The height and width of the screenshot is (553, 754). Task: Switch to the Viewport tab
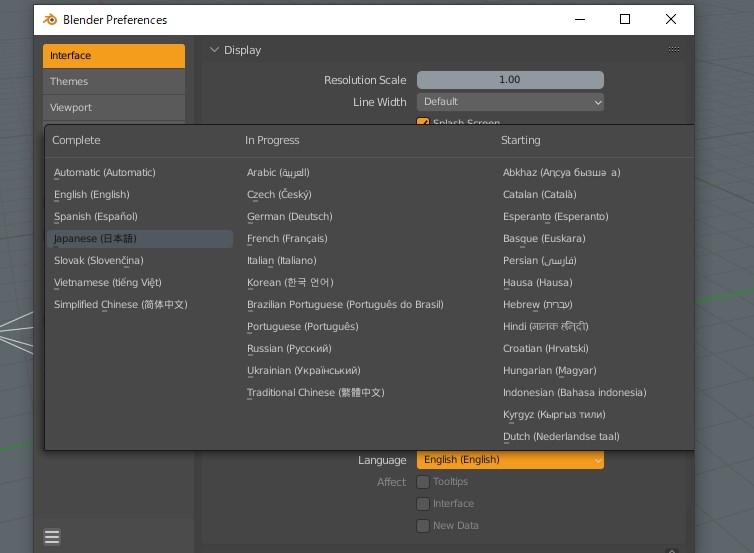pyautogui.click(x=114, y=108)
